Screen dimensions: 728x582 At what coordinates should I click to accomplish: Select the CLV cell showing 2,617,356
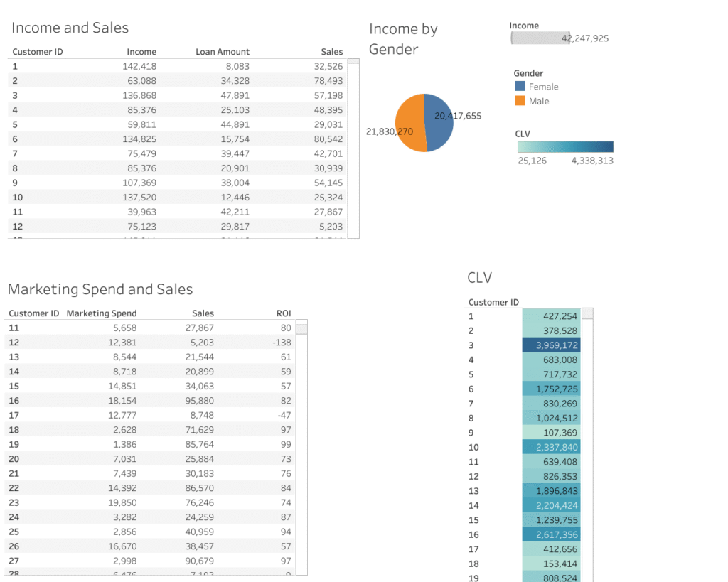(551, 534)
